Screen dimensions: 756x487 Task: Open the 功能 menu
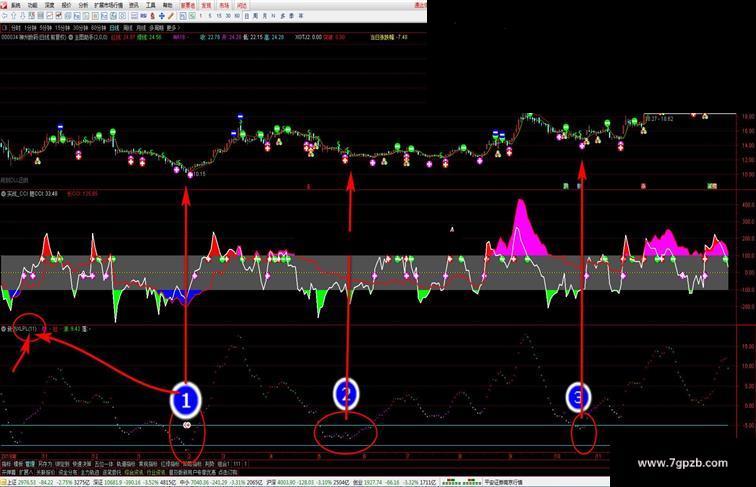tap(32, 5)
